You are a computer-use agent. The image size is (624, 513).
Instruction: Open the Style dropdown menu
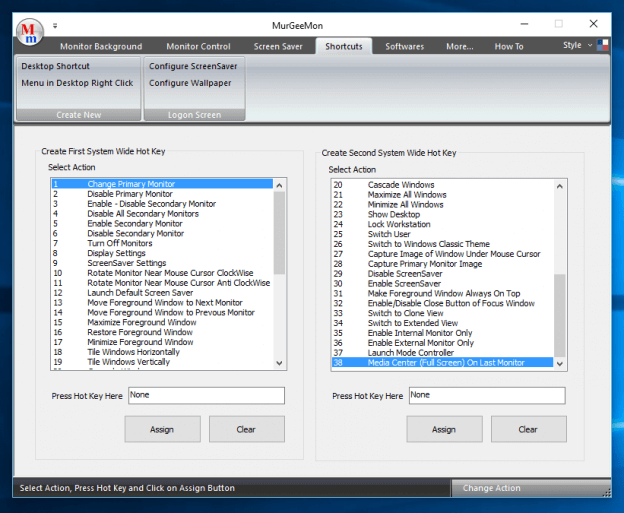click(575, 45)
